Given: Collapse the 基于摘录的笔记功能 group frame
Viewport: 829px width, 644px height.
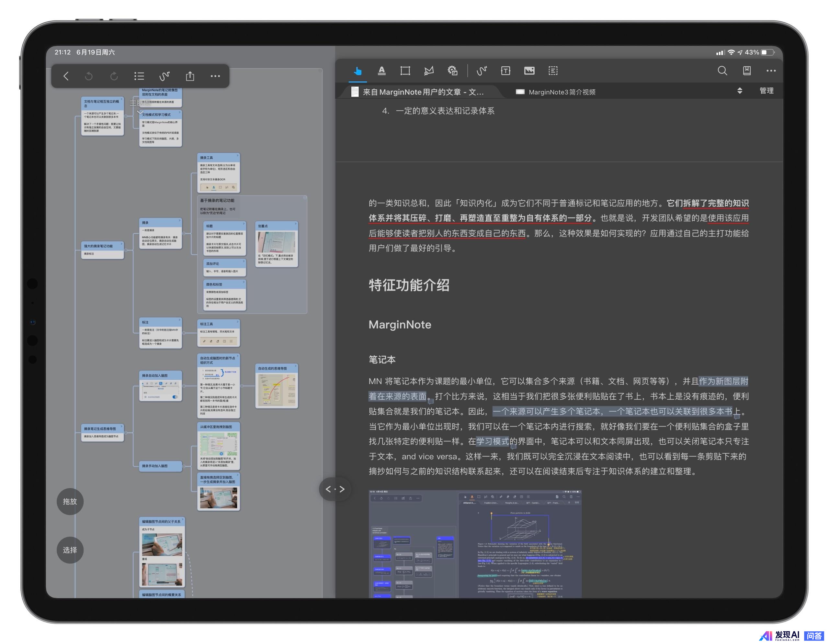Looking at the screenshot, I should pyautogui.click(x=305, y=198).
